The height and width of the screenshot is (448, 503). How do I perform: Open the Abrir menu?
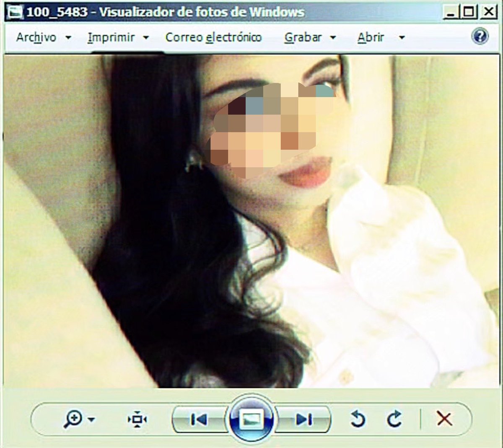pos(371,37)
